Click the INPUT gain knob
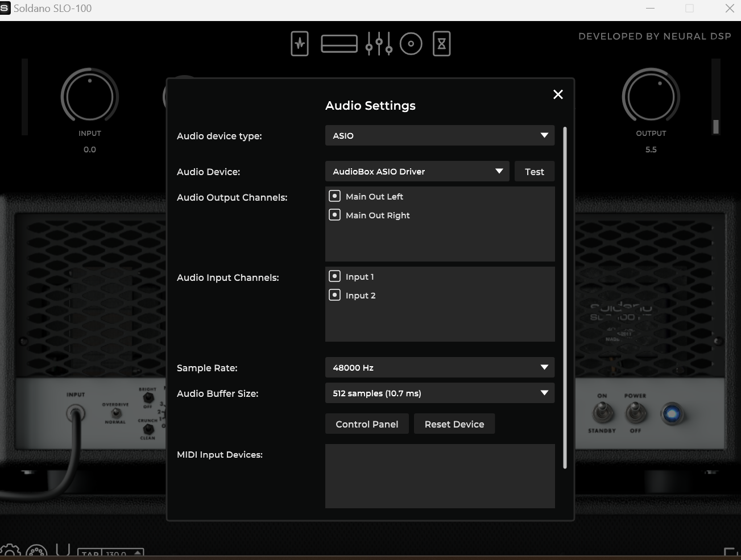Viewport: 741px width, 560px height. [90, 96]
